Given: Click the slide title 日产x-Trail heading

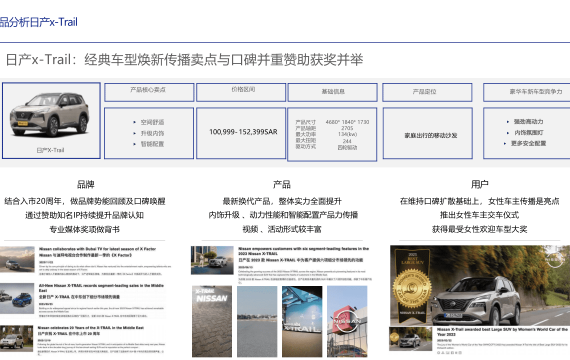Looking at the screenshot, I should pos(184,59).
